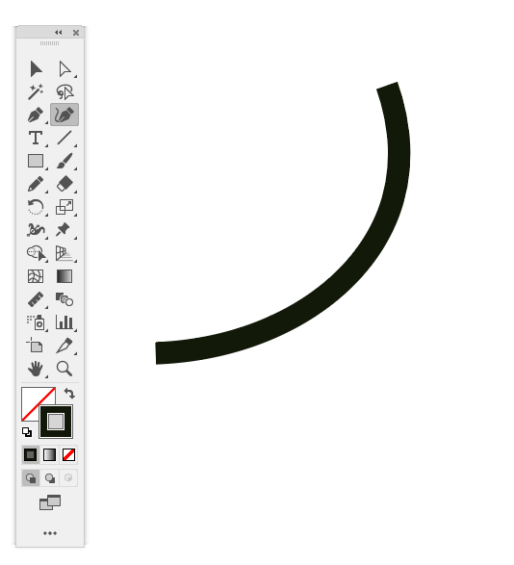
Task: Swap fill and stroke colors
Action: (69, 393)
